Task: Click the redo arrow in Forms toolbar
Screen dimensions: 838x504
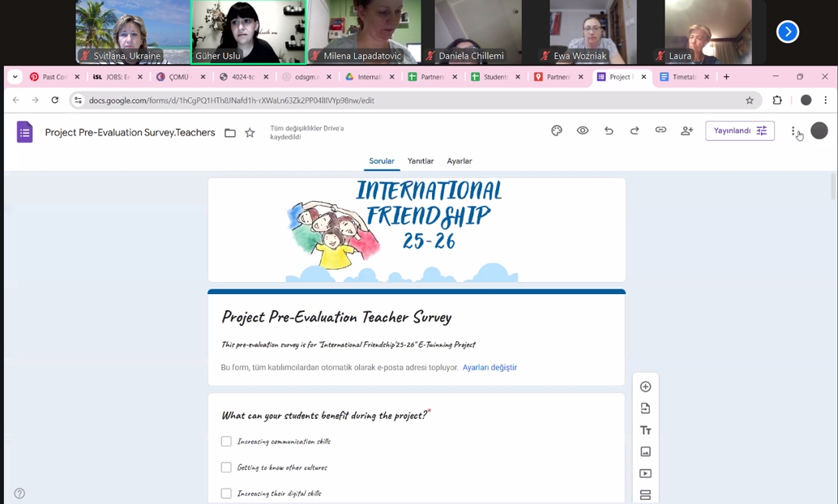Action: click(635, 130)
